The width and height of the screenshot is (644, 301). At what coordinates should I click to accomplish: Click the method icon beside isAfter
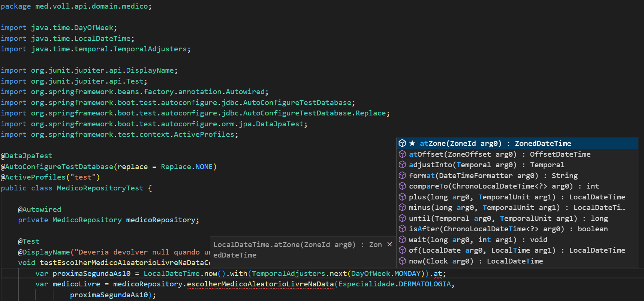click(402, 229)
